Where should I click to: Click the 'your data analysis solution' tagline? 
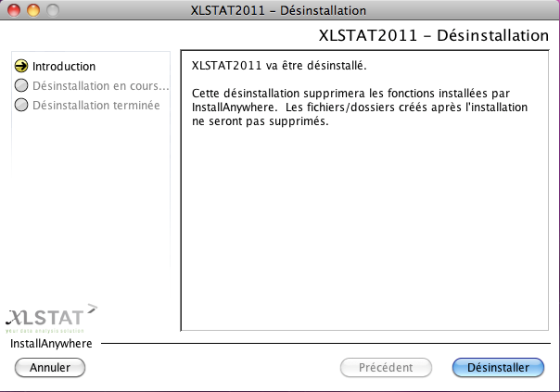pyautogui.click(x=45, y=329)
